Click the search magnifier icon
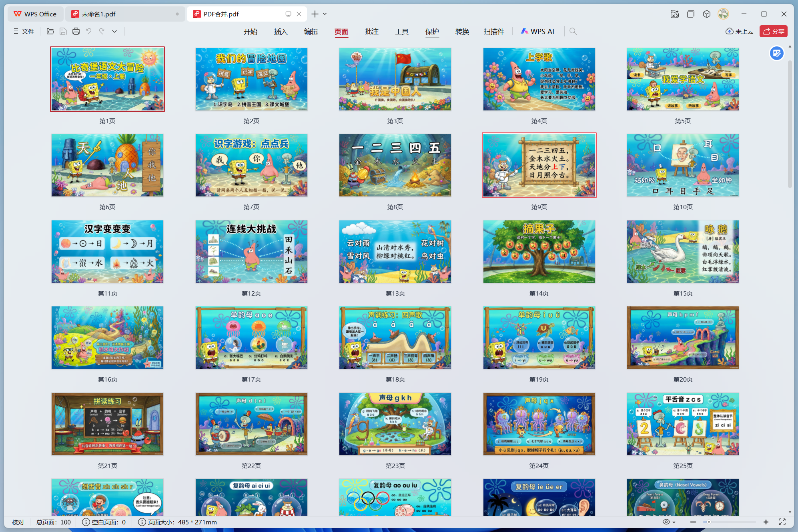 [573, 31]
